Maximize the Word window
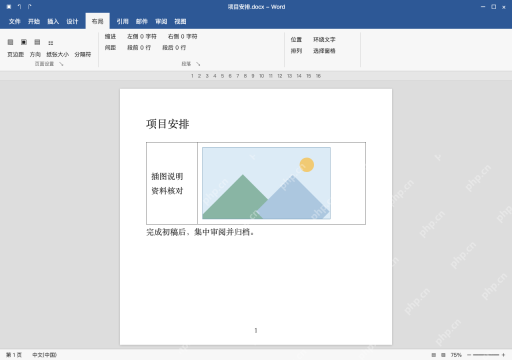 (494, 7)
